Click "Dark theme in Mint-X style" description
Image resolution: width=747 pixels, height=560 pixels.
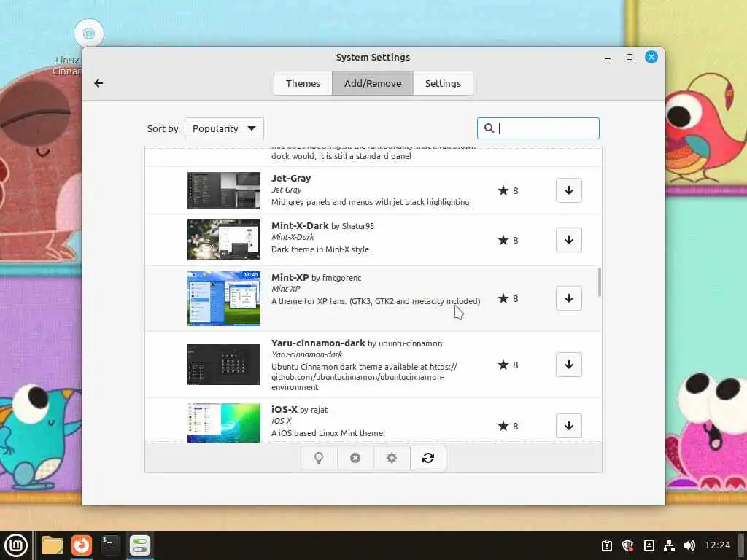[320, 249]
